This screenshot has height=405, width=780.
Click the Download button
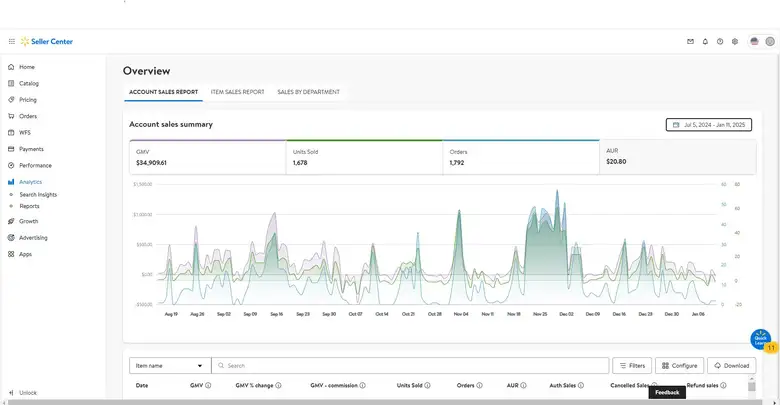732,366
